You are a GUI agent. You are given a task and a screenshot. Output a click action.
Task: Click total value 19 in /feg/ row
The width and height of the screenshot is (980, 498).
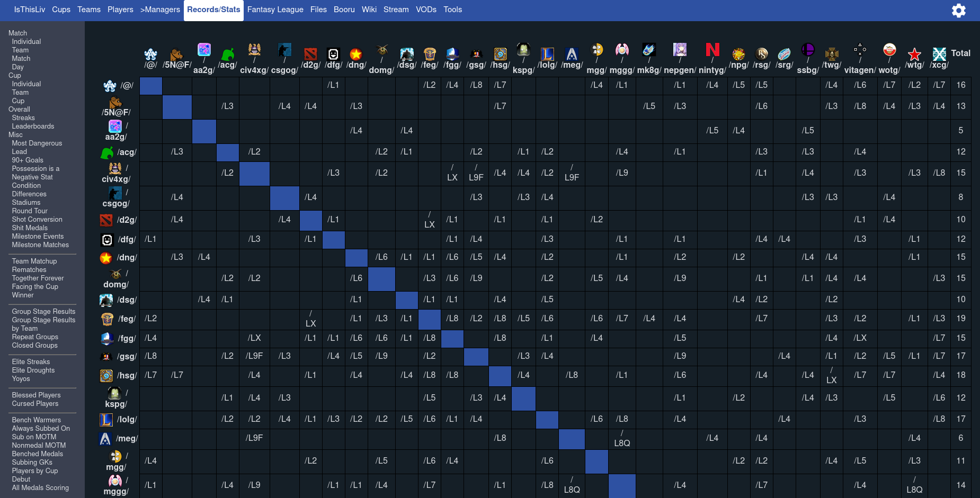[961, 319]
